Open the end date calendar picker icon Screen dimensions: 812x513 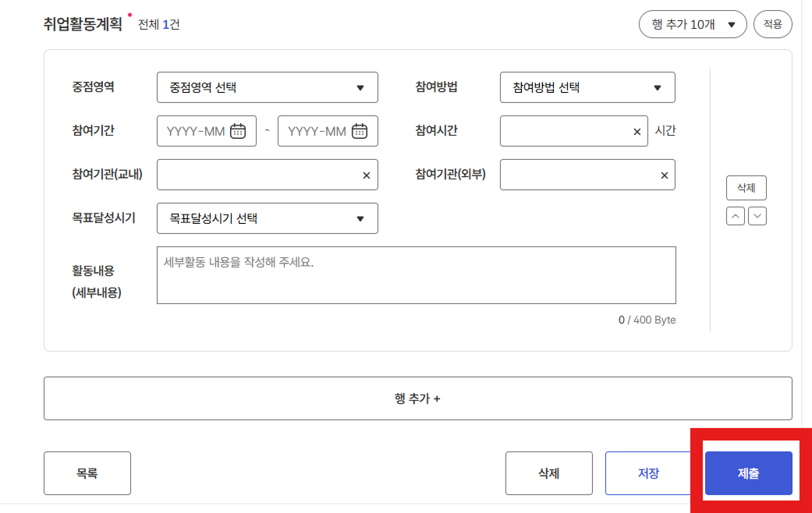coord(360,131)
